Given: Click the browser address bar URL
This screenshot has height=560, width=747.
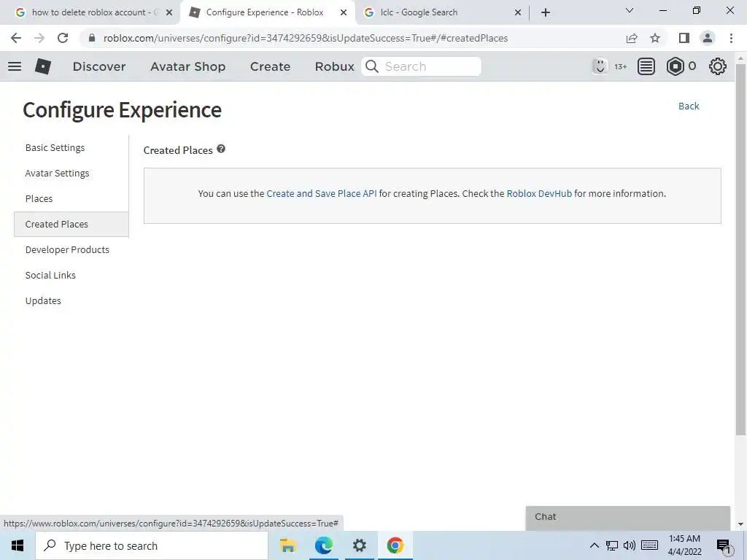Looking at the screenshot, I should (x=306, y=38).
